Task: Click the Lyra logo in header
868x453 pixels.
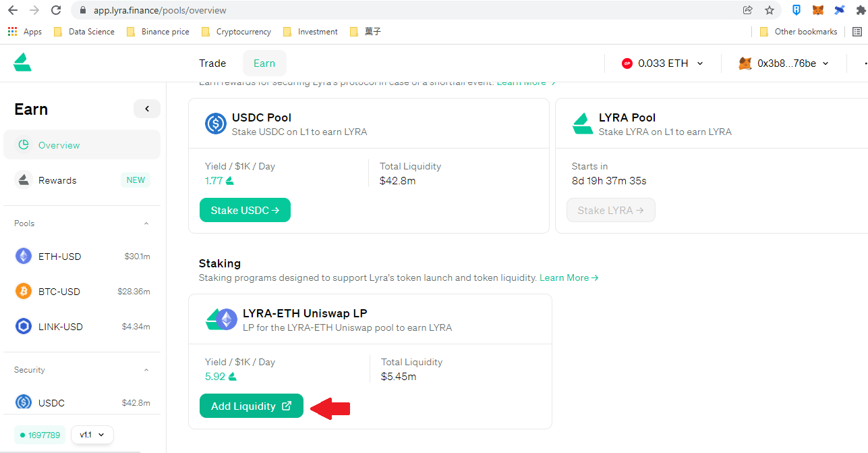Action: click(x=22, y=62)
